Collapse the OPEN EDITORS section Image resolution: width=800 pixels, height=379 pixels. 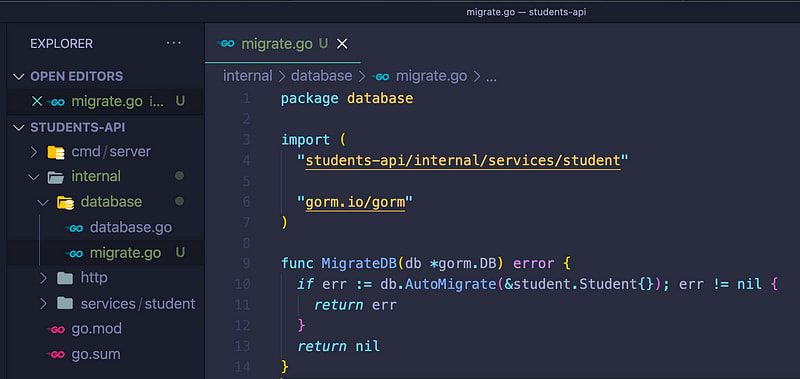(x=19, y=77)
